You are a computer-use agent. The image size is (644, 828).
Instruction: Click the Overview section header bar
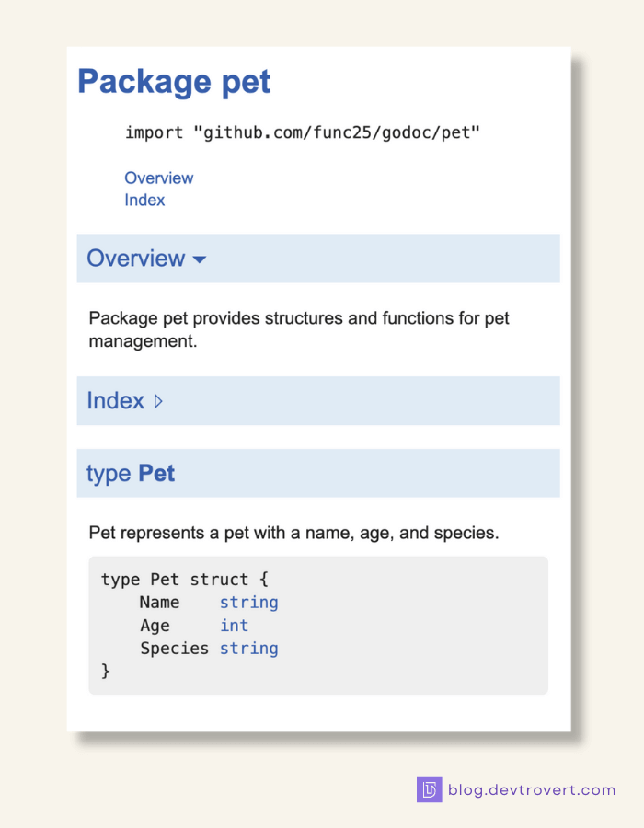tap(317, 259)
